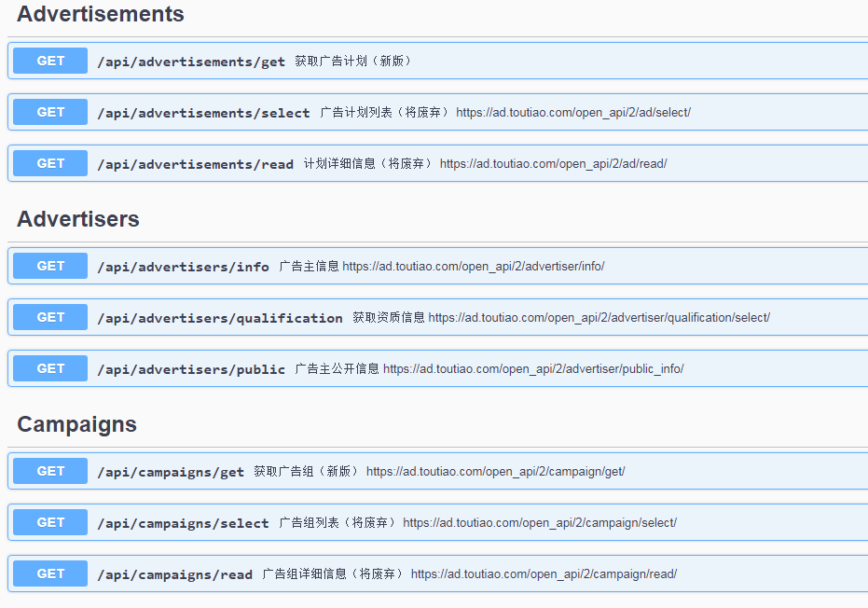Click GET button for /api/advertisers/public
Image resolution: width=868 pixels, height=608 pixels.
pos(50,368)
